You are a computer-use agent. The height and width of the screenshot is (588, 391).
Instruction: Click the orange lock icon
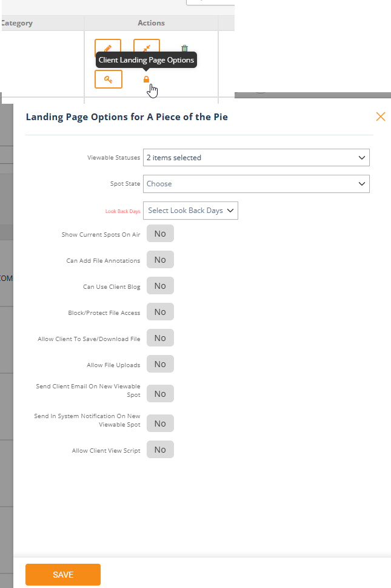(146, 79)
